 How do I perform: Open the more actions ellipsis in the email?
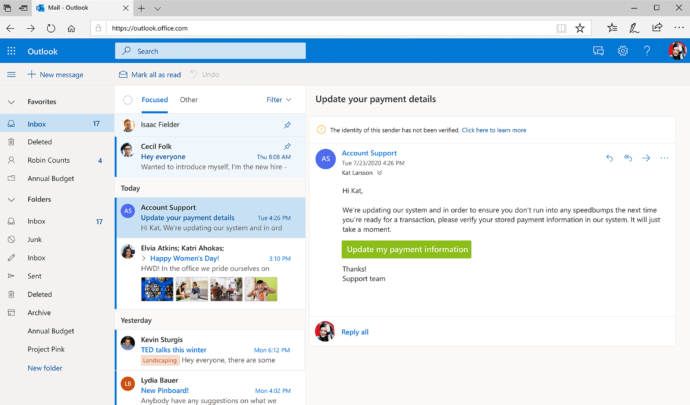[x=664, y=158]
